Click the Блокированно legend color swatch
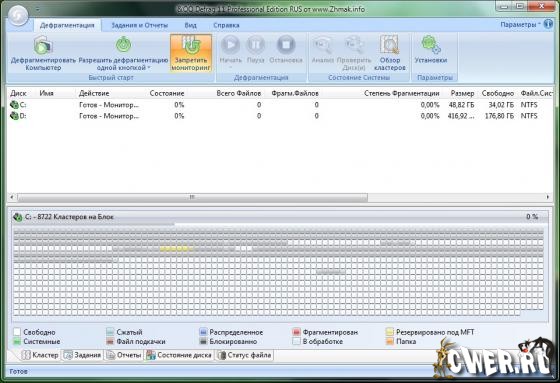Screen dimensions: 560x383 tap(203, 342)
